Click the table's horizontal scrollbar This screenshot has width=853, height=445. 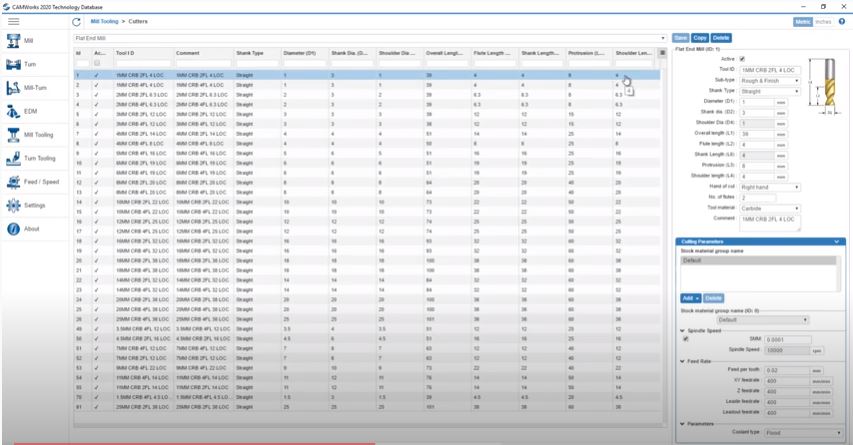coord(367,423)
